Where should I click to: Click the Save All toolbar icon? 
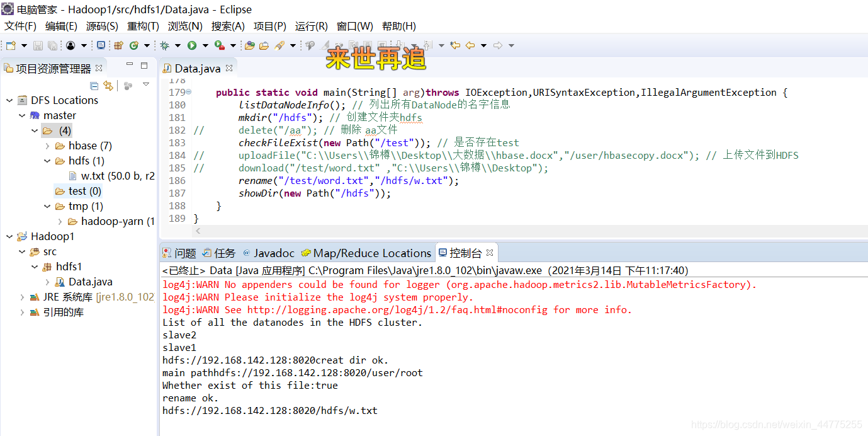pos(52,45)
